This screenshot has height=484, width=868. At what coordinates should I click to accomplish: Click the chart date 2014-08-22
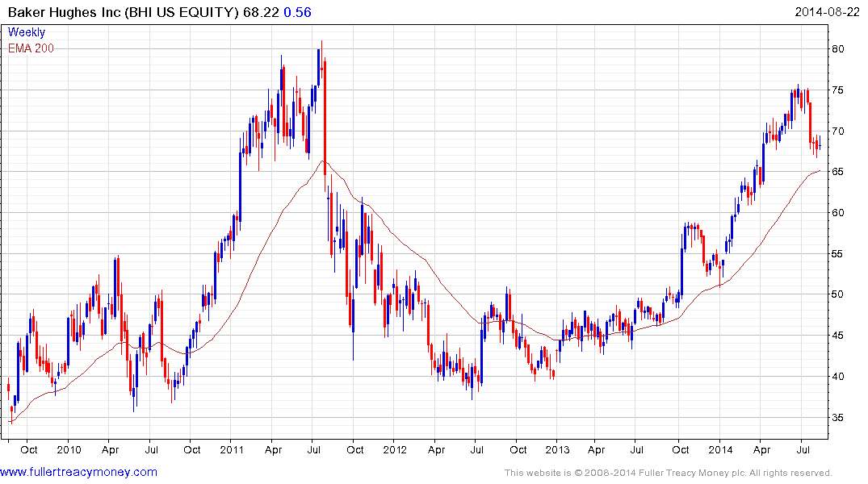pos(827,12)
